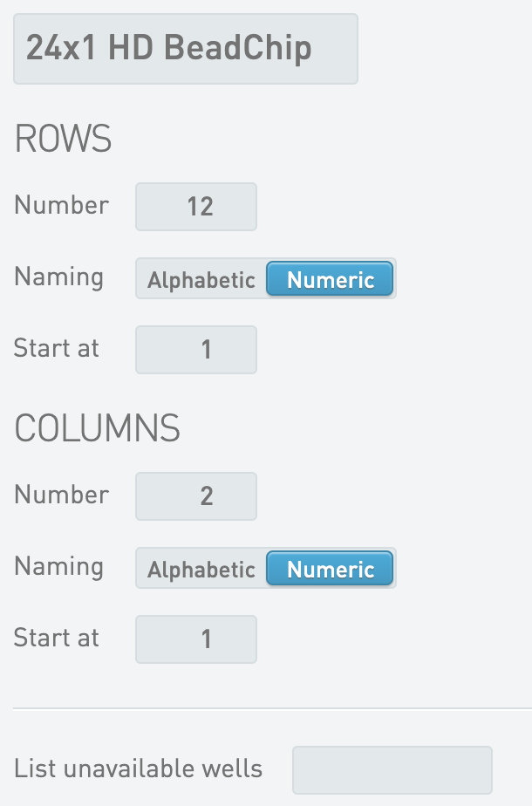Click the "Naming" label under COLUMNS
The height and width of the screenshot is (806, 532).
point(58,567)
